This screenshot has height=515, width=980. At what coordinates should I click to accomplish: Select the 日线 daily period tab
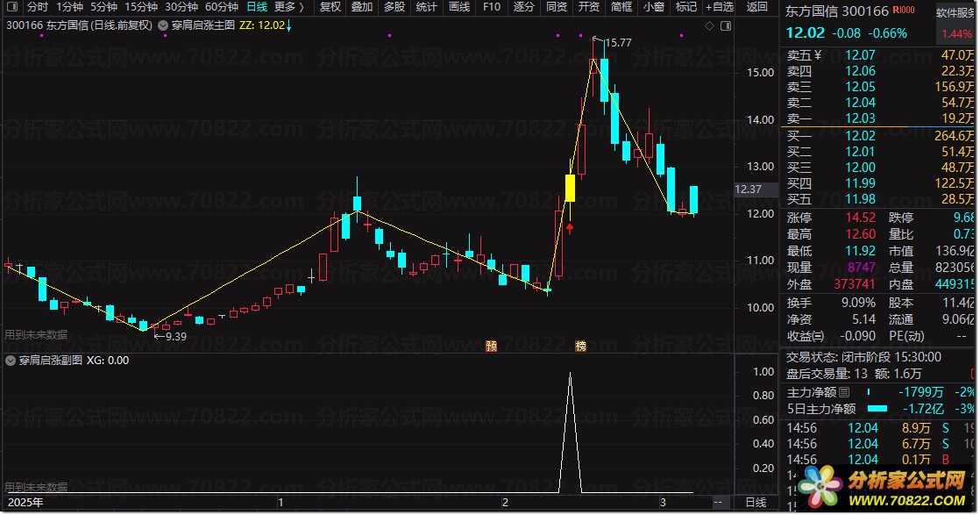257,7
